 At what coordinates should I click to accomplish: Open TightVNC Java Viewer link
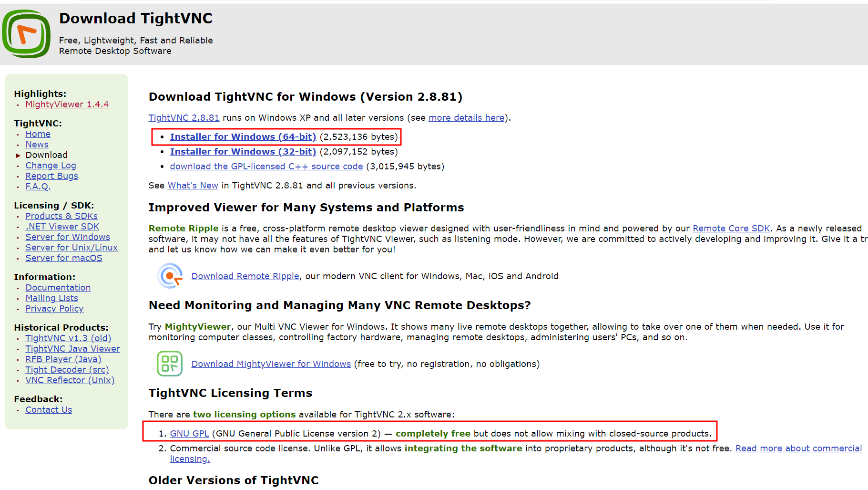(x=72, y=349)
